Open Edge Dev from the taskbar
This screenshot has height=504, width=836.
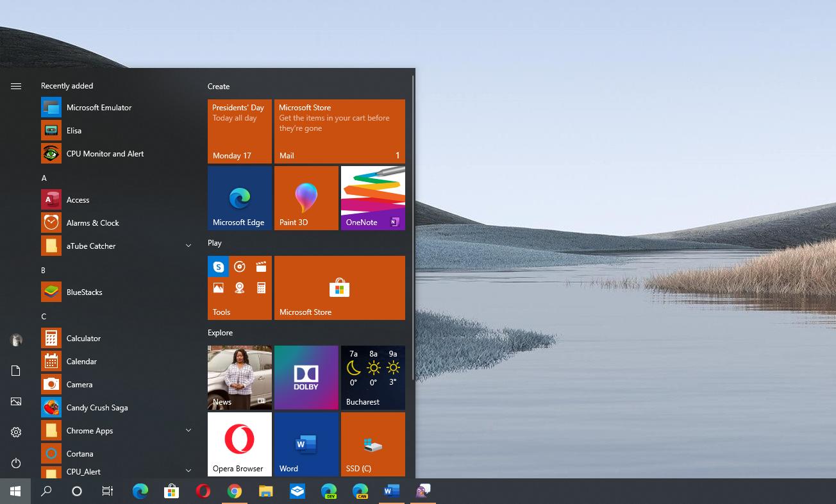tap(329, 491)
